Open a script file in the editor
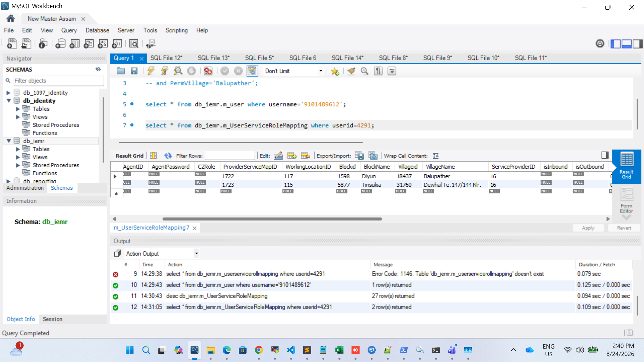 coord(121,71)
